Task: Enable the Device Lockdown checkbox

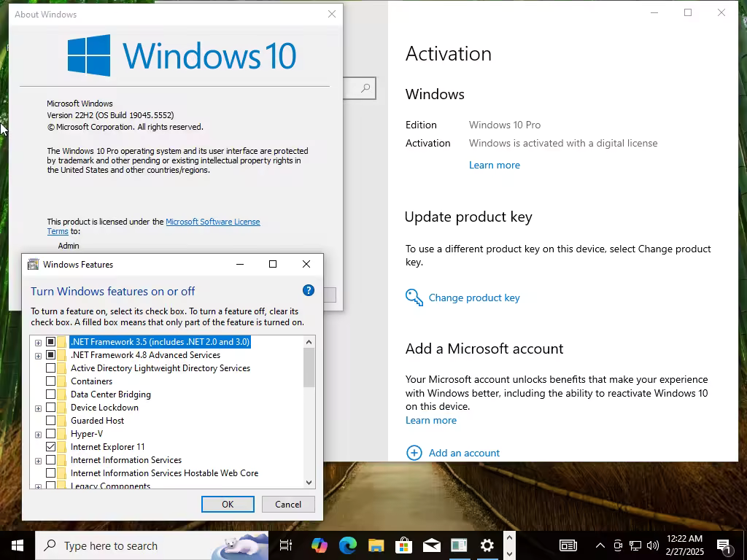Action: point(50,408)
